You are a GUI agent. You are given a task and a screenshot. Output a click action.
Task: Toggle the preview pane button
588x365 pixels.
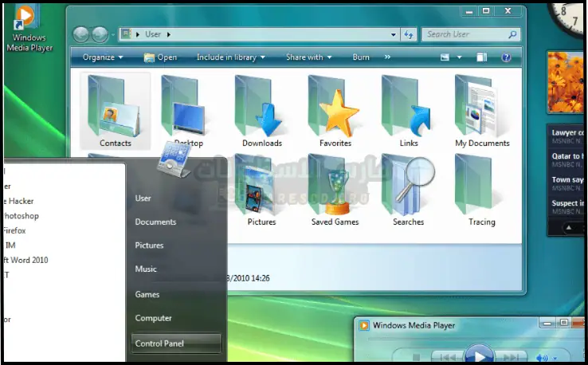(481, 57)
